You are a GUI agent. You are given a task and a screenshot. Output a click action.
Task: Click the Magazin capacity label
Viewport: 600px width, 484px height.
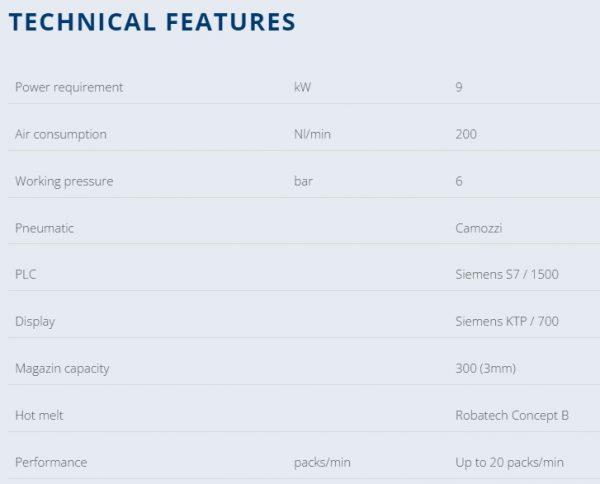click(x=62, y=368)
